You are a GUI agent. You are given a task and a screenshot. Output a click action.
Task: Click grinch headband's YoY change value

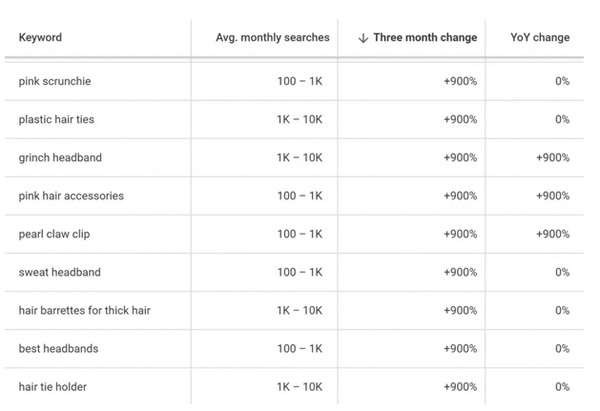pyautogui.click(x=552, y=158)
